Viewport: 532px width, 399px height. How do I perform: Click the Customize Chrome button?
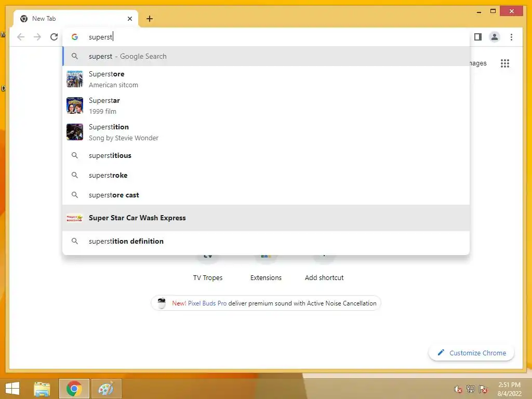point(472,353)
